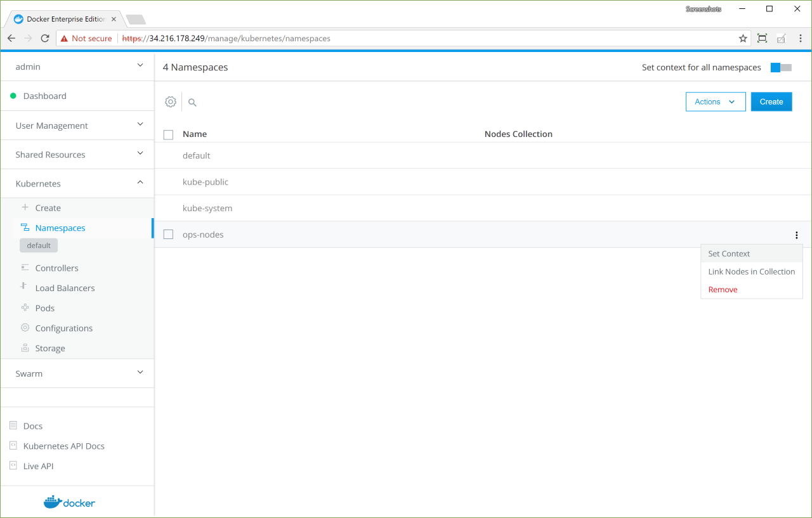Select Remove in the context menu
Image resolution: width=812 pixels, height=518 pixels.
[x=723, y=290]
